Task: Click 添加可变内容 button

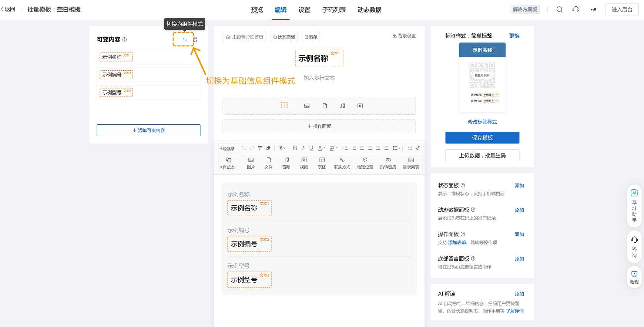Action: coord(148,130)
